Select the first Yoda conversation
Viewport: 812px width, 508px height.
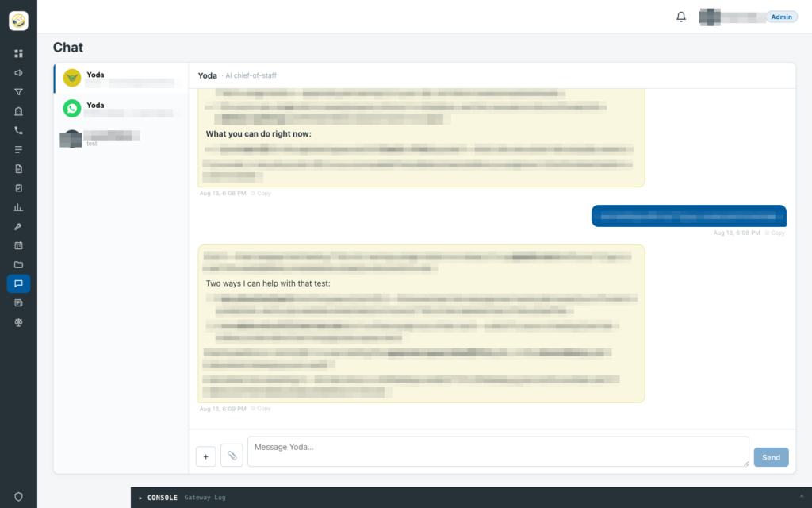(121, 79)
